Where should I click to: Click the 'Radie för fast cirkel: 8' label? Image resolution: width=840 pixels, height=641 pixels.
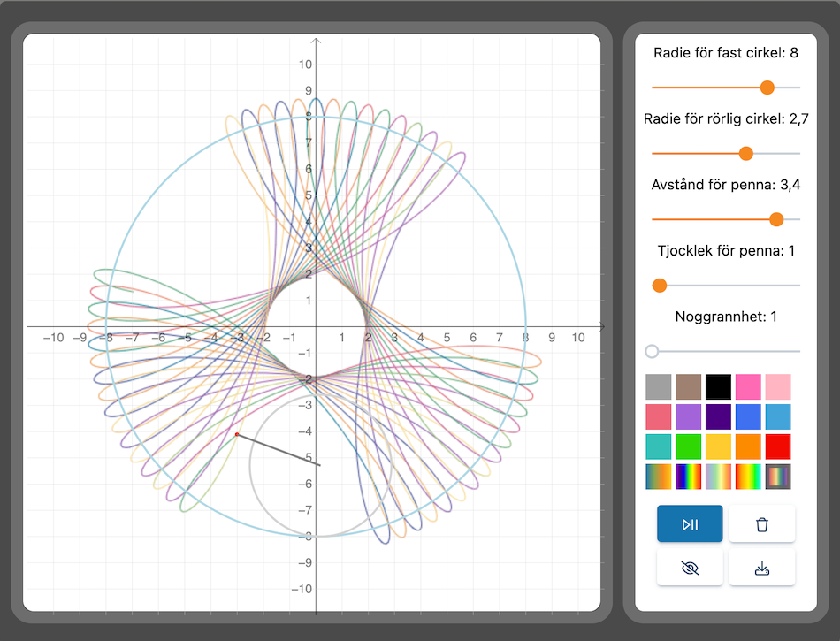tap(725, 53)
